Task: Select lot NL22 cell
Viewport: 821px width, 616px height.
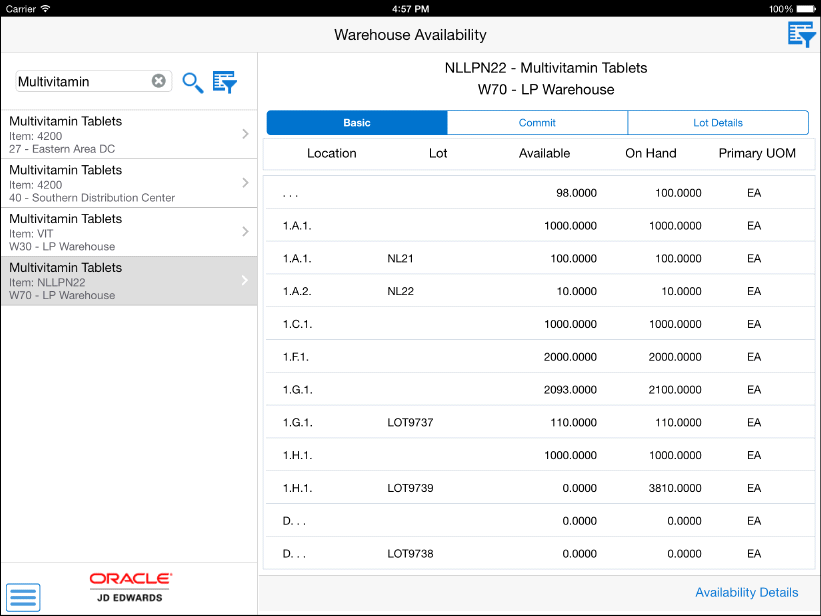Action: pos(401,291)
